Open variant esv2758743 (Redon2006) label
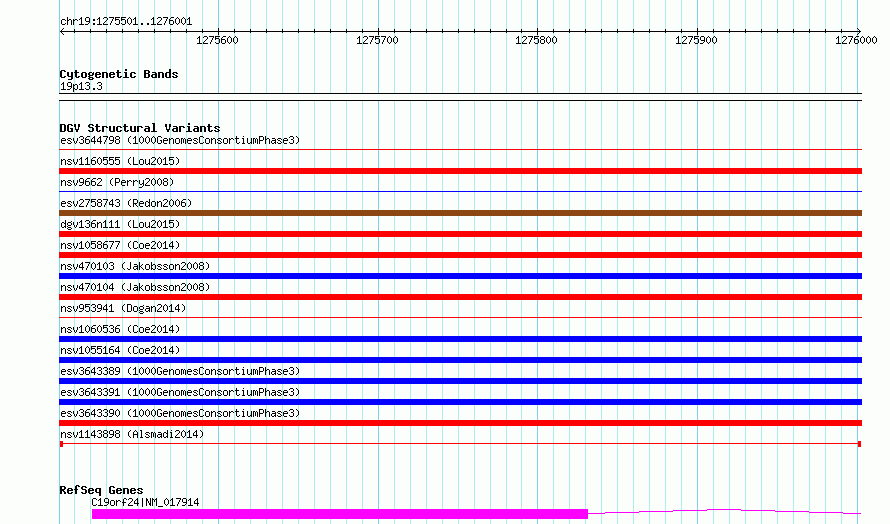 pyautogui.click(x=126, y=203)
